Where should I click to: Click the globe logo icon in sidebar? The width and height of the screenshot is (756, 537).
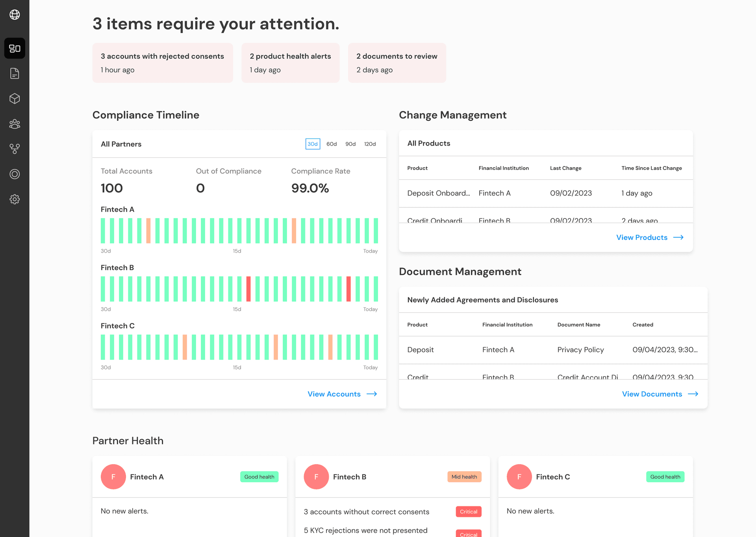tap(15, 15)
